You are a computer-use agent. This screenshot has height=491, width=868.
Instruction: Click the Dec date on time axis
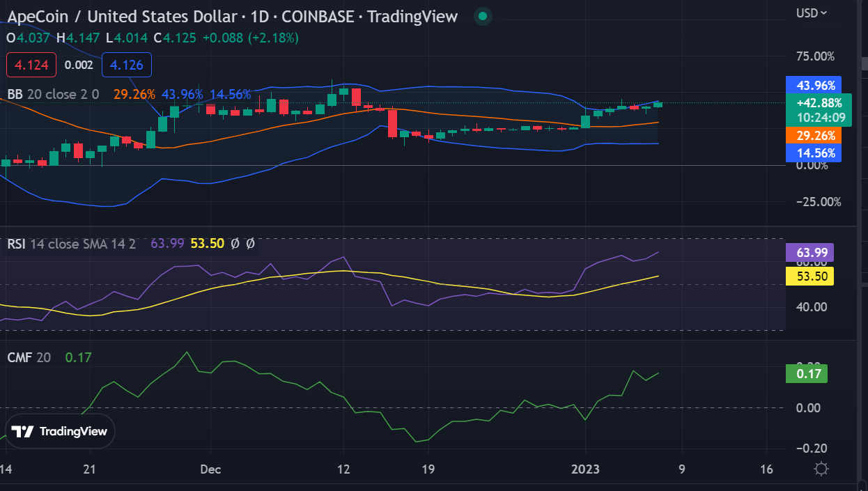tap(210, 469)
